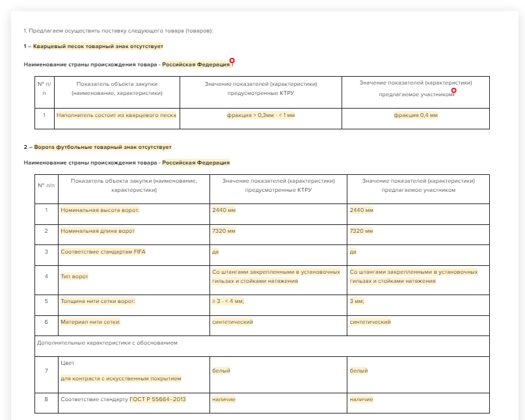The height and width of the screenshot is (420, 525).
Task: Click the red marker after Российская Федерация
Action: pos(232,61)
